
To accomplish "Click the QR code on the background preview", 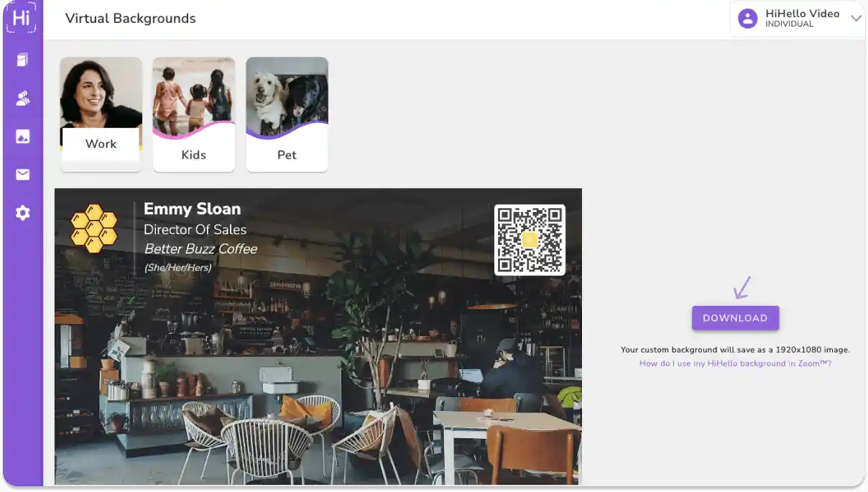I will click(x=530, y=239).
